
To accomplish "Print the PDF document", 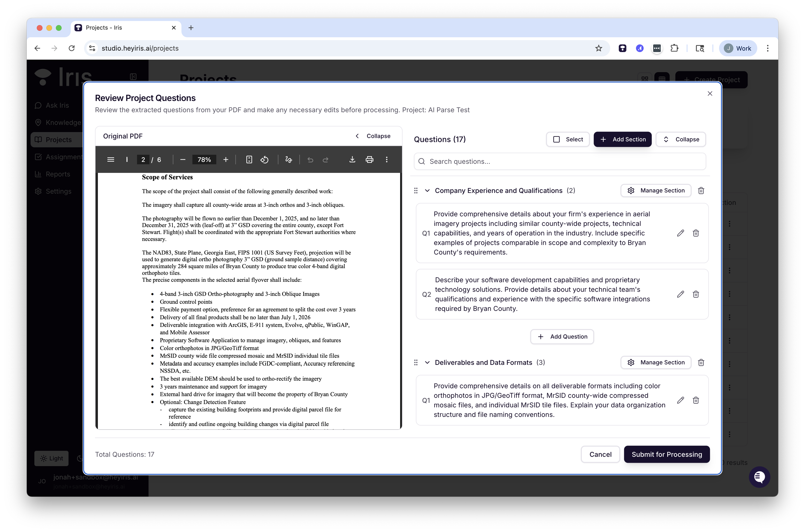I will (x=369, y=160).
